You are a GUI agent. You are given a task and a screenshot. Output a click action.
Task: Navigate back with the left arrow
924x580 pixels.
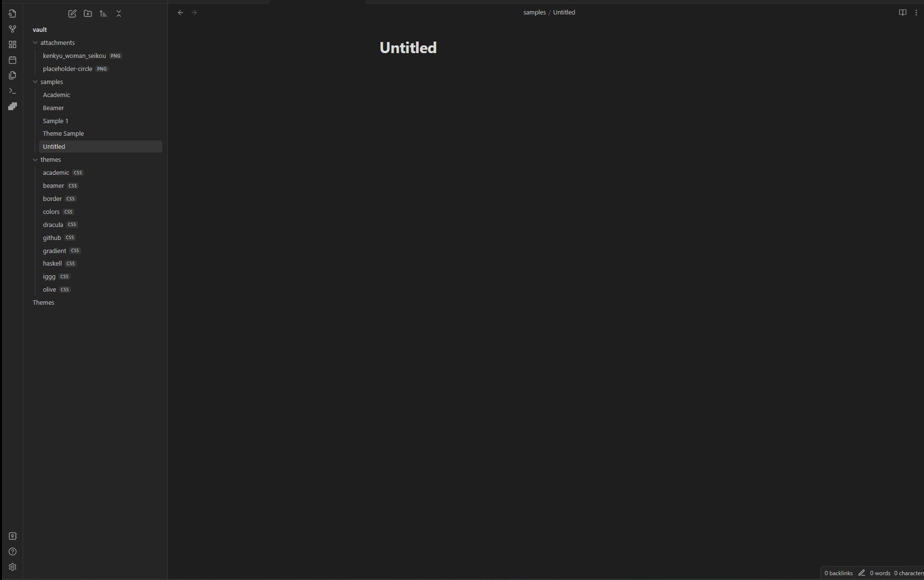pos(181,13)
